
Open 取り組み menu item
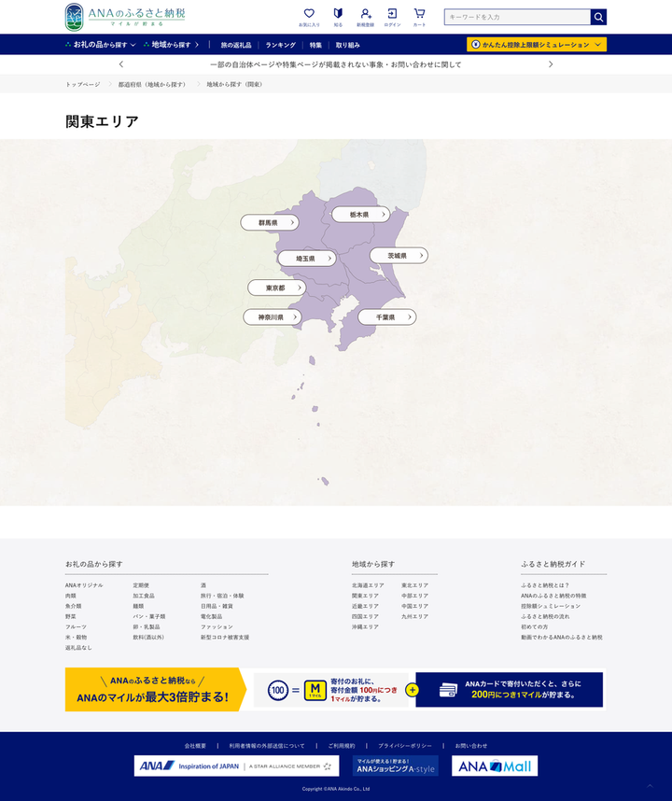(x=348, y=45)
